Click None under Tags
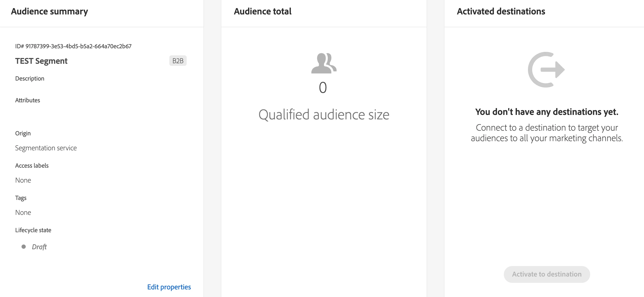Viewport: 644px width, 297px height. click(x=23, y=213)
